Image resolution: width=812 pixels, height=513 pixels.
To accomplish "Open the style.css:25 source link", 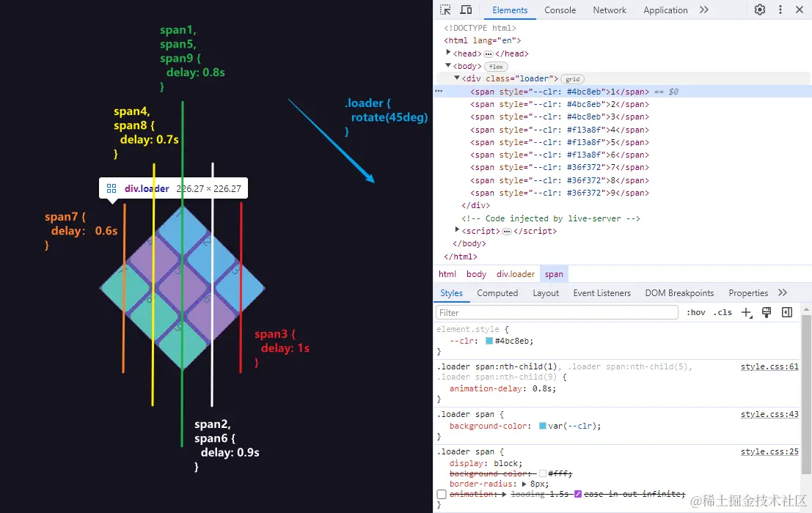I will point(769,451).
